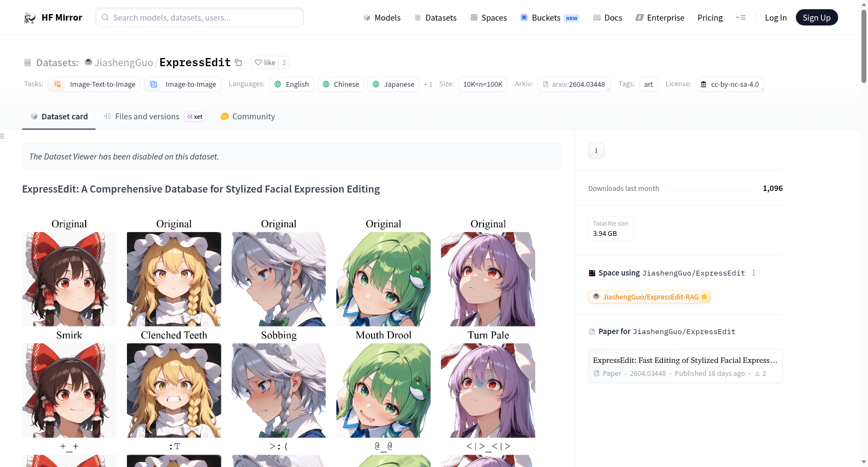
Task: Click the Paper document icon on card
Action: pos(597,374)
